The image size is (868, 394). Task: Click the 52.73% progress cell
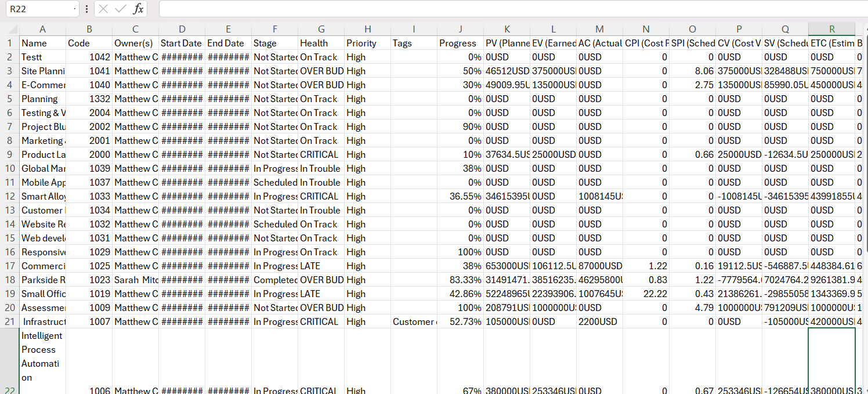460,321
